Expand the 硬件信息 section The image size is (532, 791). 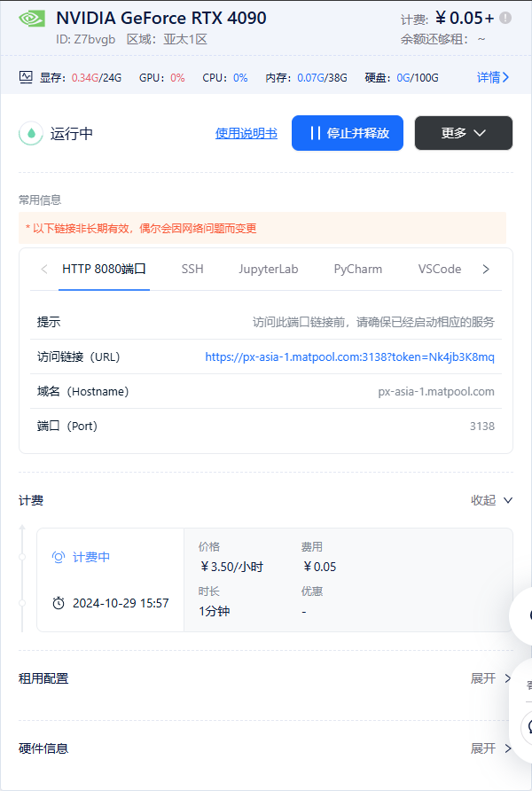(491, 748)
